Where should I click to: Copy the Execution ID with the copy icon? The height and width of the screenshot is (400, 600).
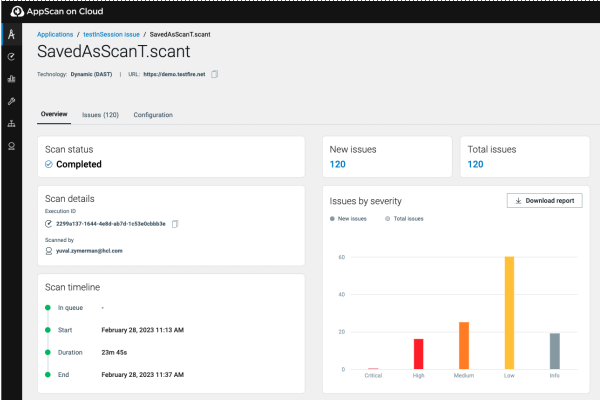[x=175, y=224]
